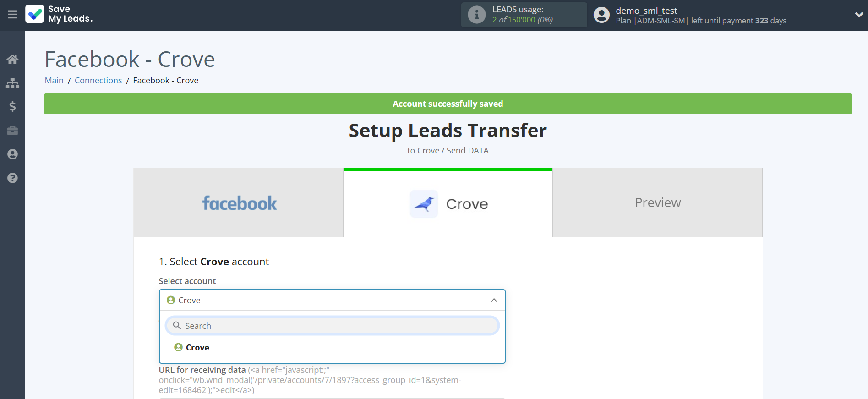
Task: Open the Connections sitemap sidebar icon
Action: point(12,83)
